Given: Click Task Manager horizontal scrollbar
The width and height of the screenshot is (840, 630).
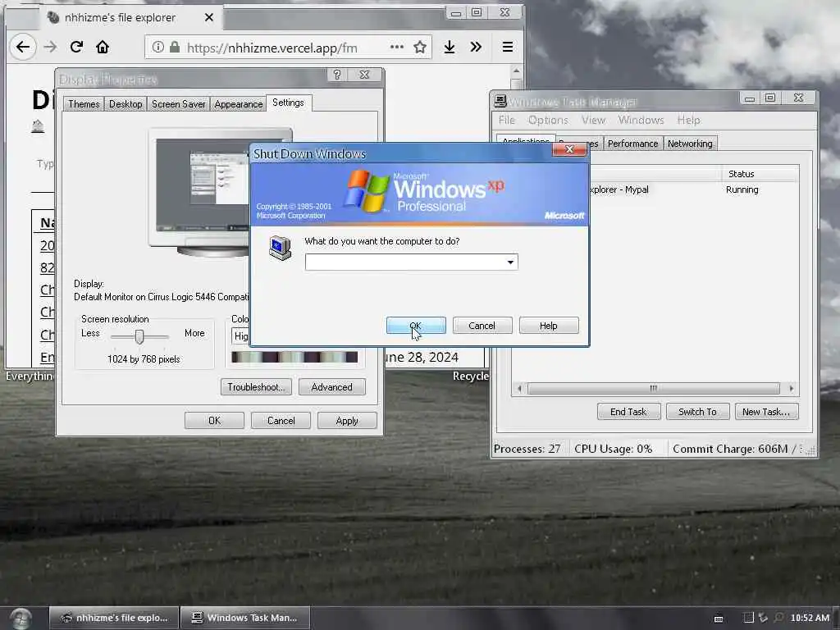Looking at the screenshot, I should 654,388.
